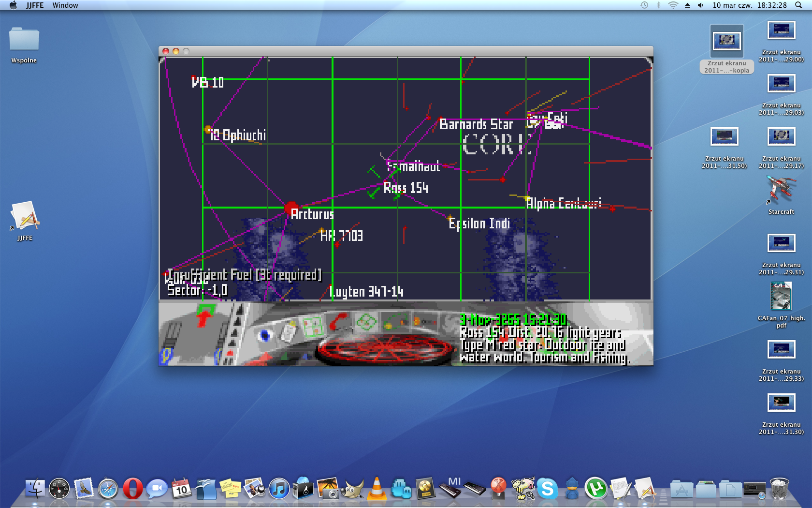Click the red telephone comms icon

[339, 322]
